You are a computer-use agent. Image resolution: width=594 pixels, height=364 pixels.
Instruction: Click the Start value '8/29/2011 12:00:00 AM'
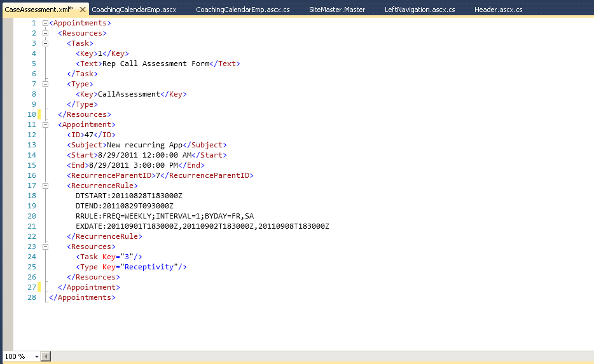click(145, 155)
